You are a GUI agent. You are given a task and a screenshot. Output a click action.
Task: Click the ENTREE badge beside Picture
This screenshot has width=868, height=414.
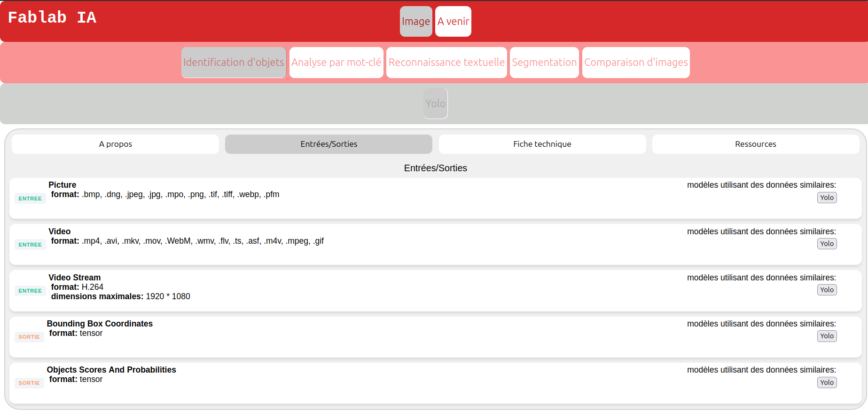[30, 199]
